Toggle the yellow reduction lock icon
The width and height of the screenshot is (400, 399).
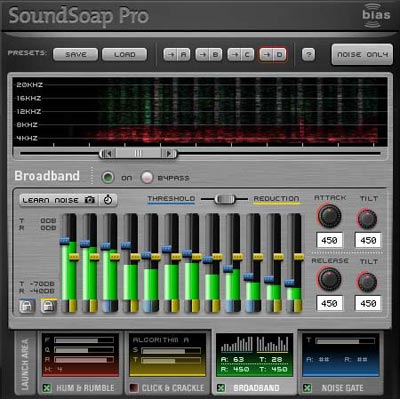(x=49, y=306)
